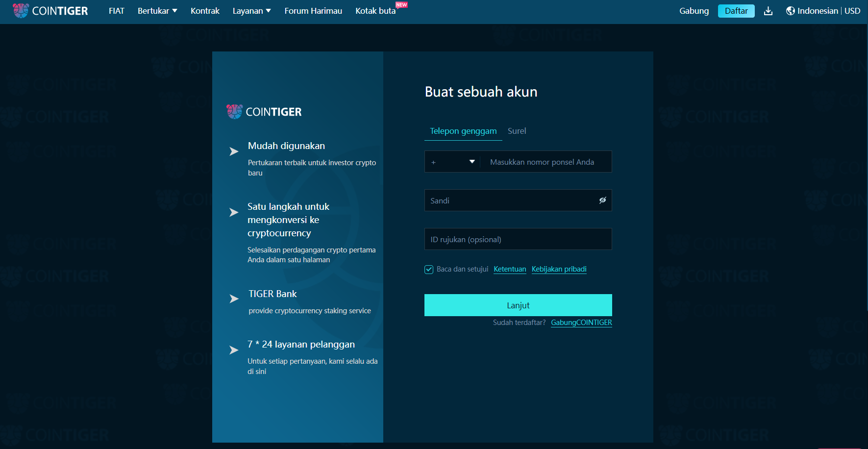
Task: Click the Buat sebuah akun title
Action: point(481,92)
